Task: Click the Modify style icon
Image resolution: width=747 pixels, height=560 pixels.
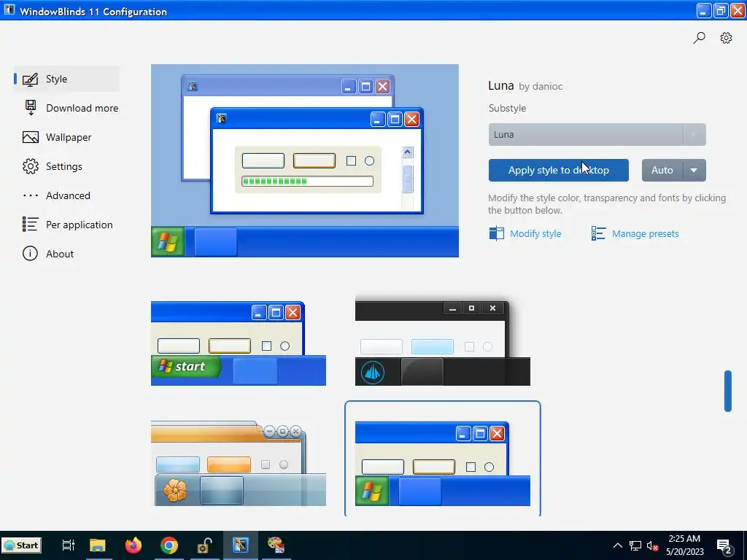Action: (496, 233)
